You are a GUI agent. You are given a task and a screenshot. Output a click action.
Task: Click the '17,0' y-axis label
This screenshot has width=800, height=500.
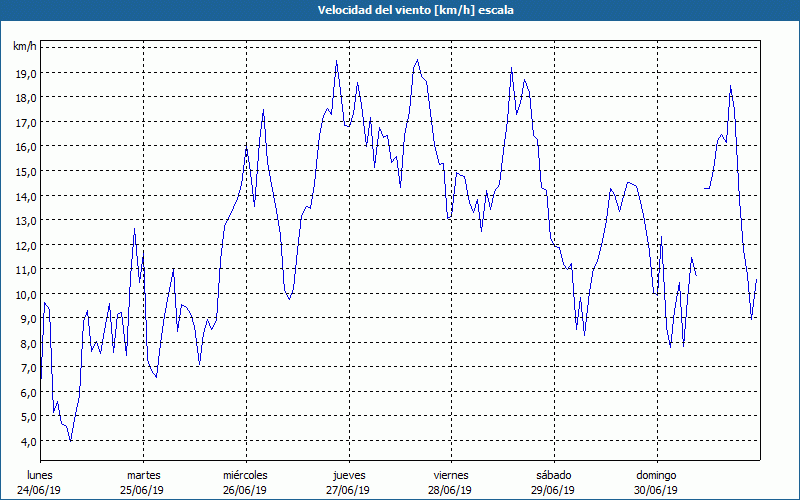(x=26, y=123)
